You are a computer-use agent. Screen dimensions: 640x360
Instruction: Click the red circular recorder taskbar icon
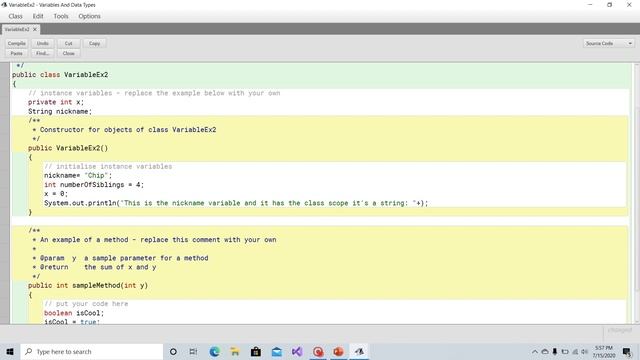(x=318, y=351)
